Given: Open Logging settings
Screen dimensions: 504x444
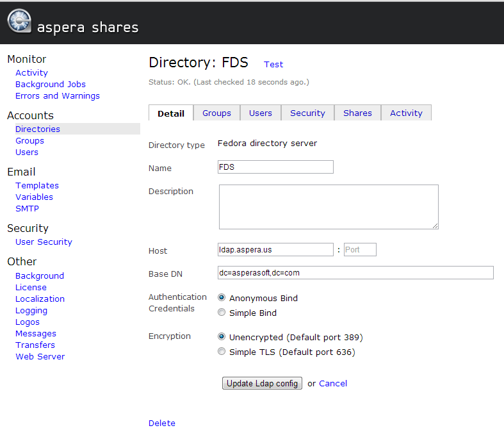Looking at the screenshot, I should click(31, 311).
